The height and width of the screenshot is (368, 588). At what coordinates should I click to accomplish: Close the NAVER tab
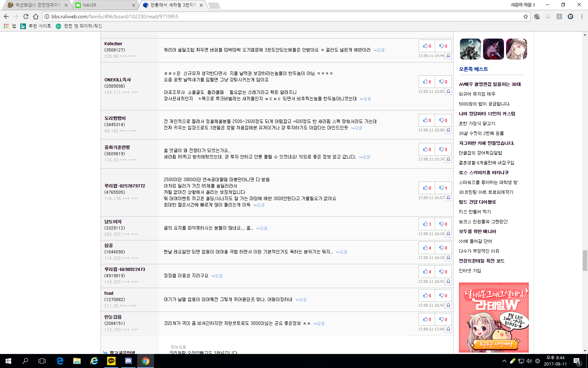pyautogui.click(x=134, y=5)
